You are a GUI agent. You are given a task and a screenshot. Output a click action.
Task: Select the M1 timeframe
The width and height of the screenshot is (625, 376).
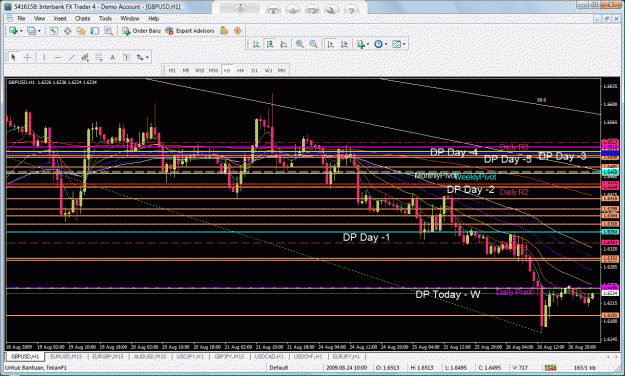coord(172,70)
